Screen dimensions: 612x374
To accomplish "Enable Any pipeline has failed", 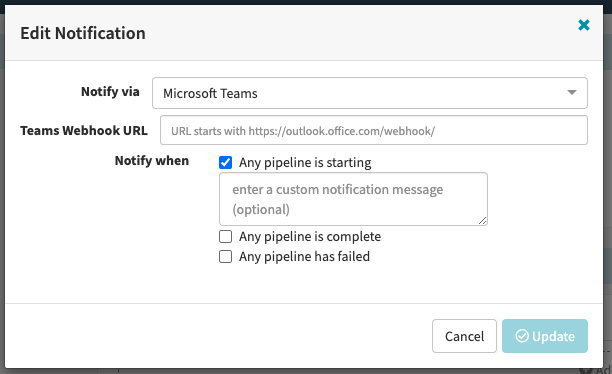I will click(x=226, y=256).
